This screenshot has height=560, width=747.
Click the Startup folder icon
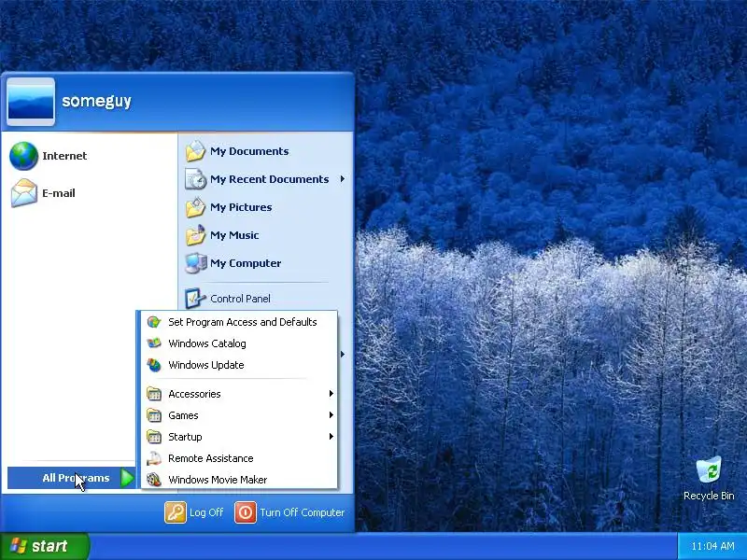pyautogui.click(x=154, y=437)
